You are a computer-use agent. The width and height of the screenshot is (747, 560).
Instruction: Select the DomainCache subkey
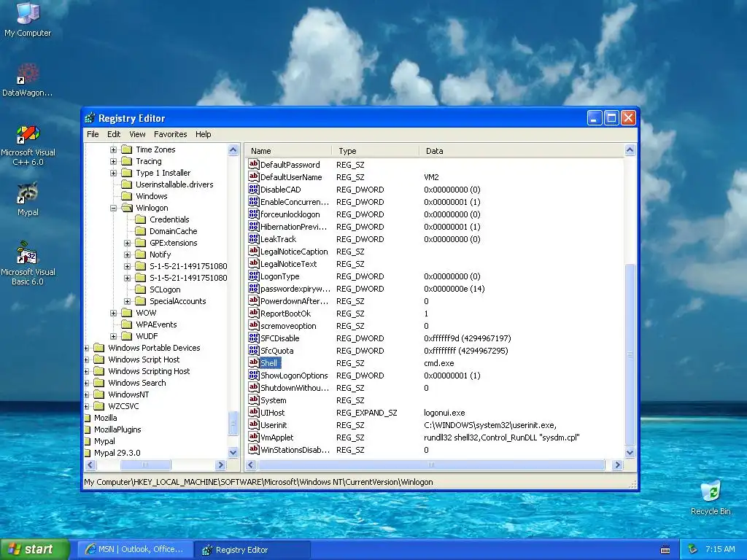coord(173,231)
